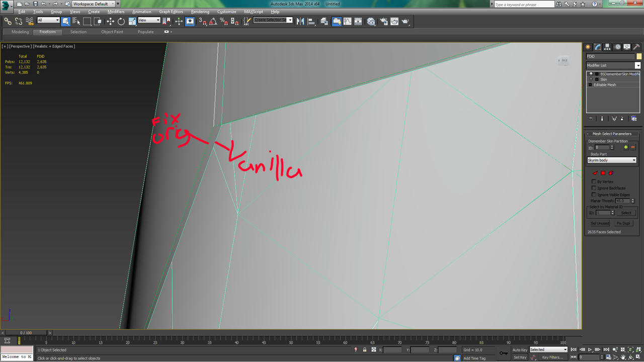The width and height of the screenshot is (644, 362).
Task: Click the Bind to Space Warp icon
Action: point(29,21)
